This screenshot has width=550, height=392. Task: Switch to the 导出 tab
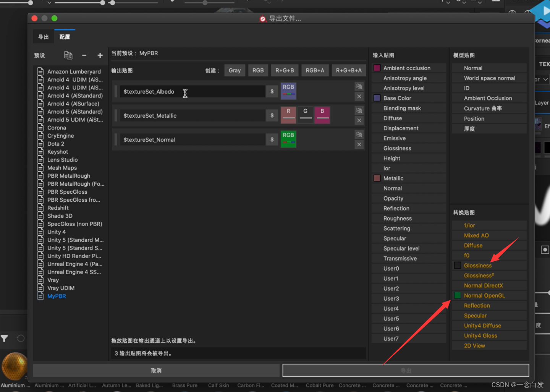pos(43,37)
